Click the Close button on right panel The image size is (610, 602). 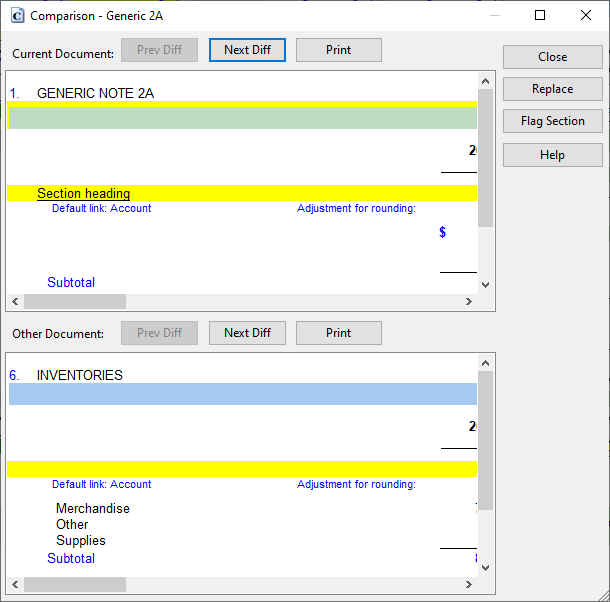click(552, 57)
